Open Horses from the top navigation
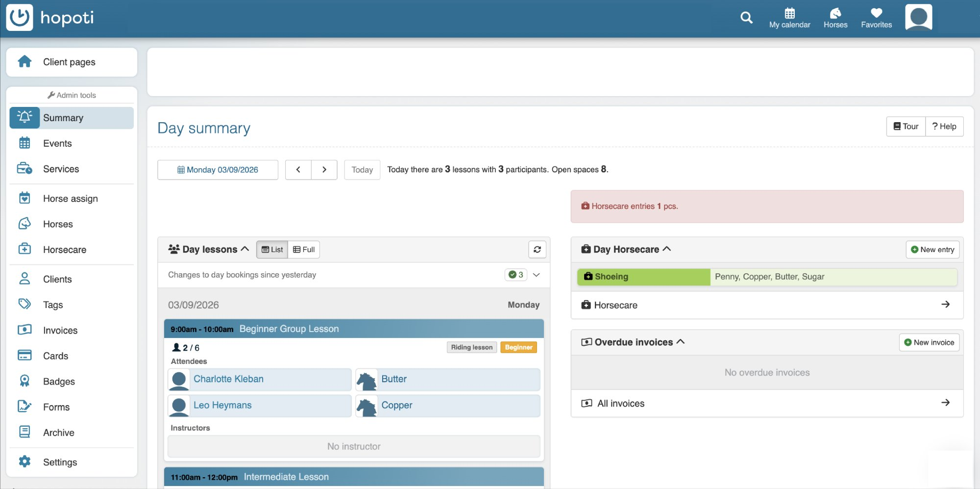Screen dimensions: 980x489 (835, 18)
